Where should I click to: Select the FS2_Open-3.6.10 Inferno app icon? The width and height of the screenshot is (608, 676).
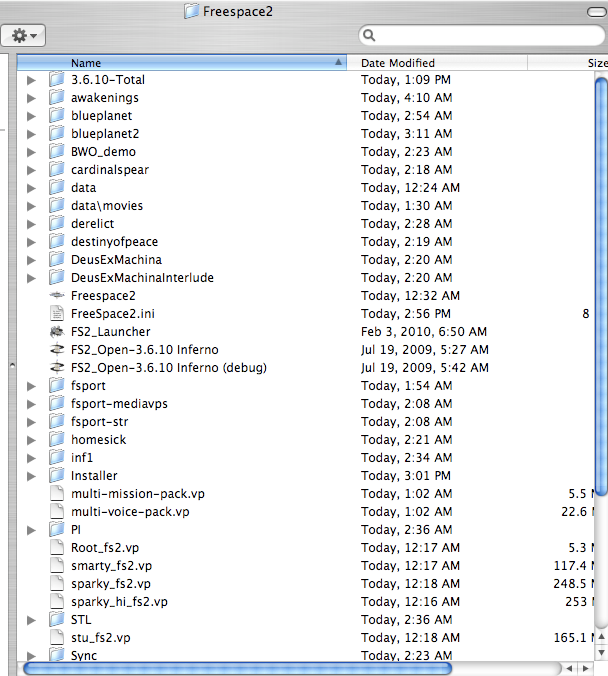(57, 350)
